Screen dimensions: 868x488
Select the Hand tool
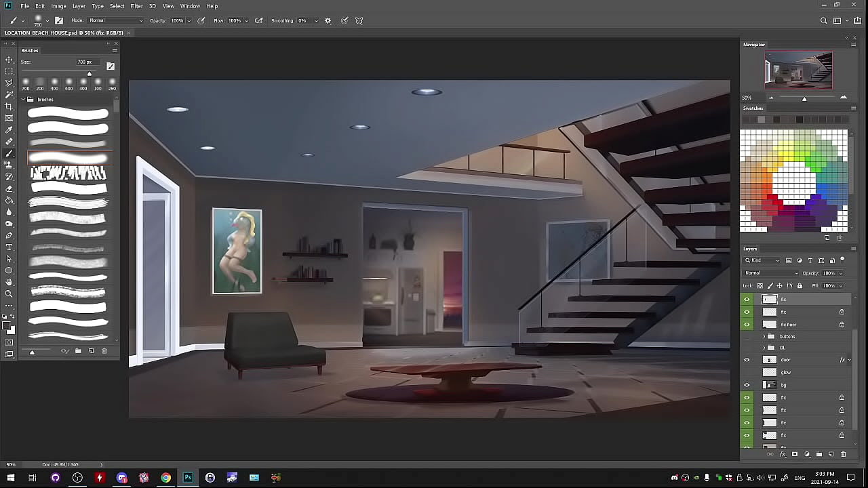[x=9, y=283]
